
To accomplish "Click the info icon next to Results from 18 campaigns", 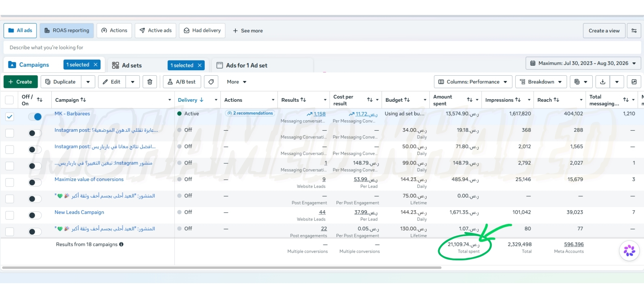I will coord(121,244).
